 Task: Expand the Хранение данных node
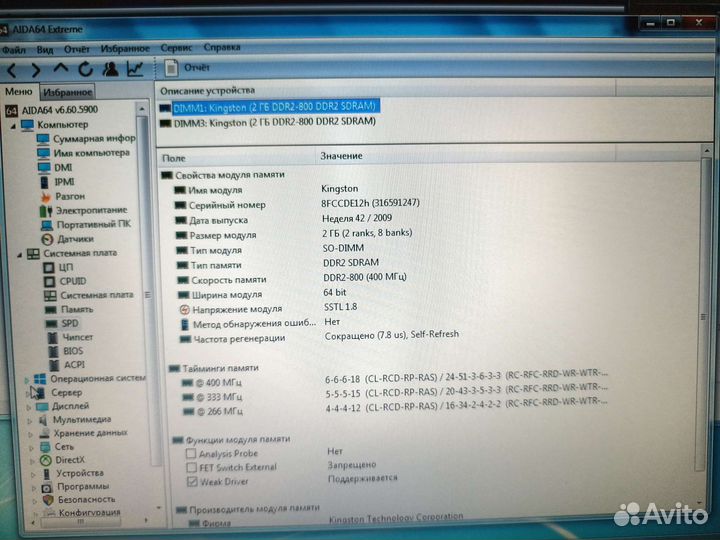[x=31, y=434]
